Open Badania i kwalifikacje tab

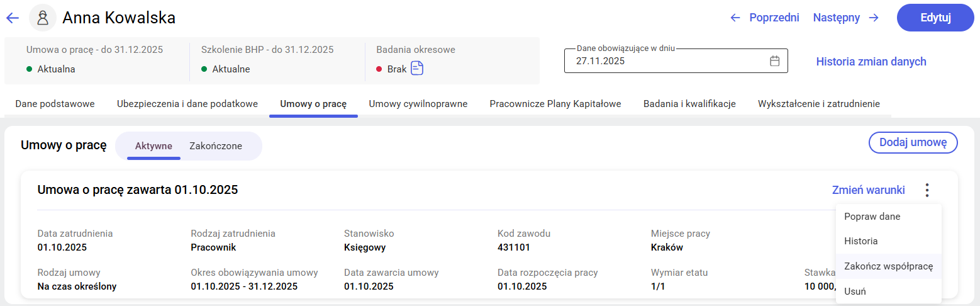(689, 104)
